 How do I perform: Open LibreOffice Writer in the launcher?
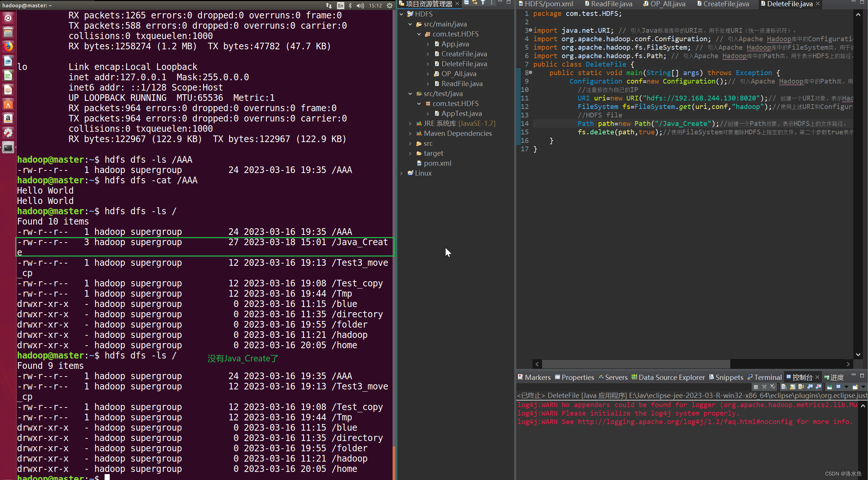[8, 61]
